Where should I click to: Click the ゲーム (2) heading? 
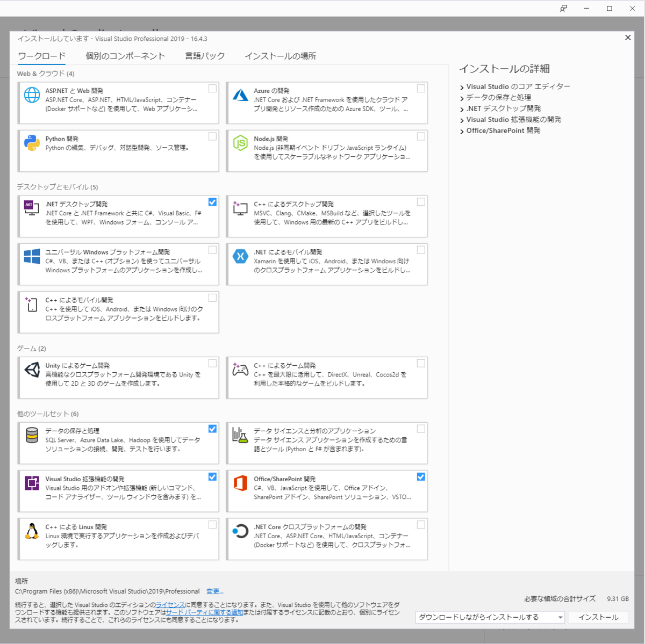31,349
